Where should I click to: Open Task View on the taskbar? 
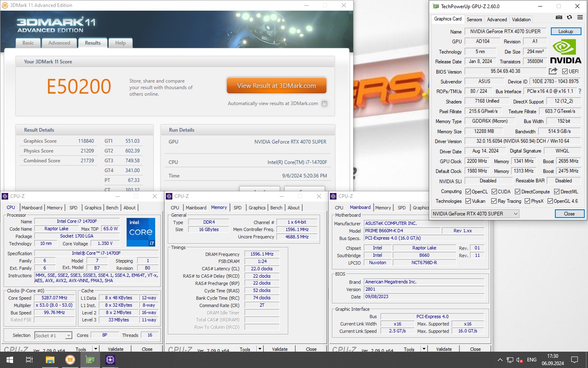pos(29,360)
